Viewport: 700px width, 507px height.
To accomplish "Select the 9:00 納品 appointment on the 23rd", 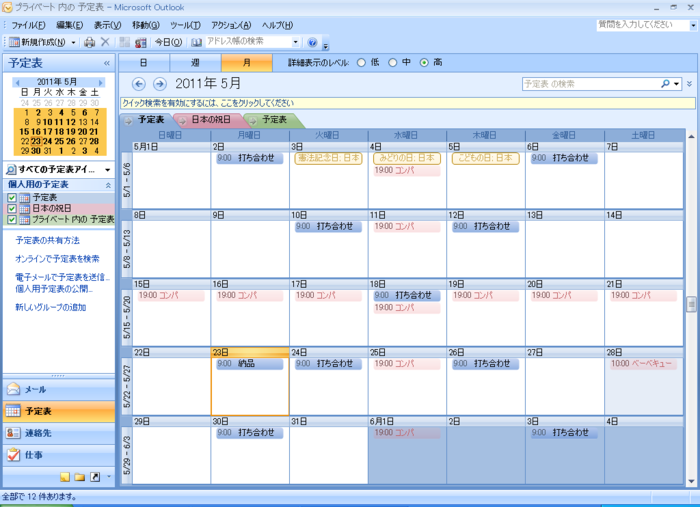I will pos(249,364).
